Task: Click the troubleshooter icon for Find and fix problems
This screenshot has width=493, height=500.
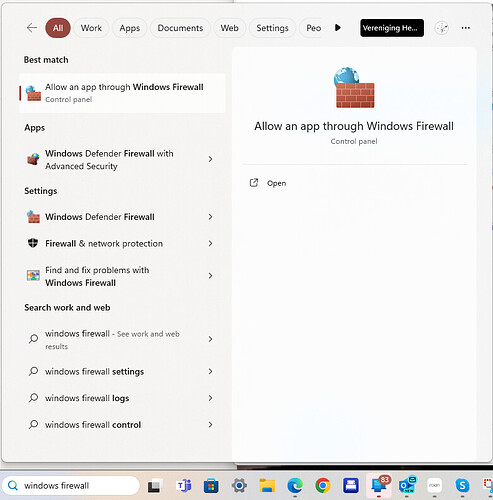Action: pyautogui.click(x=33, y=276)
